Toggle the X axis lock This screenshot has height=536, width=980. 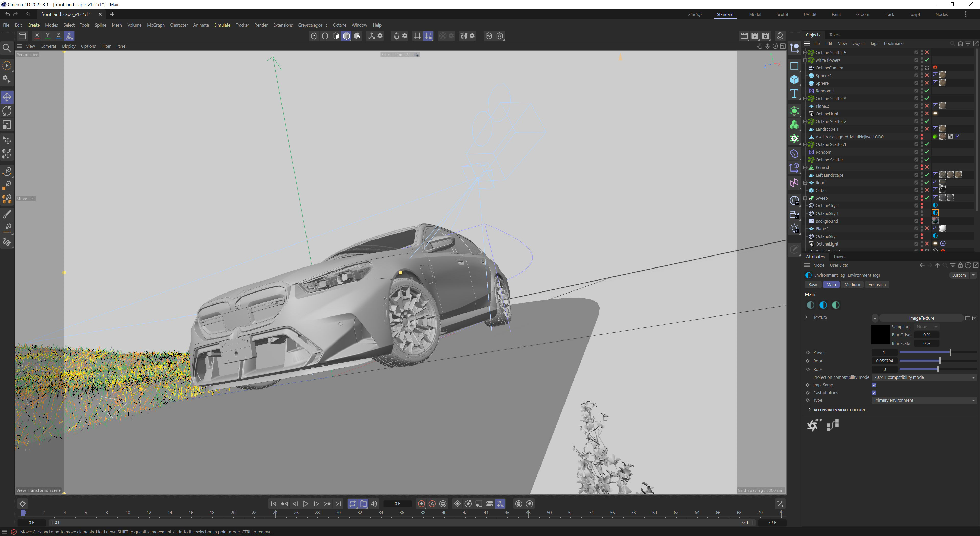click(37, 36)
